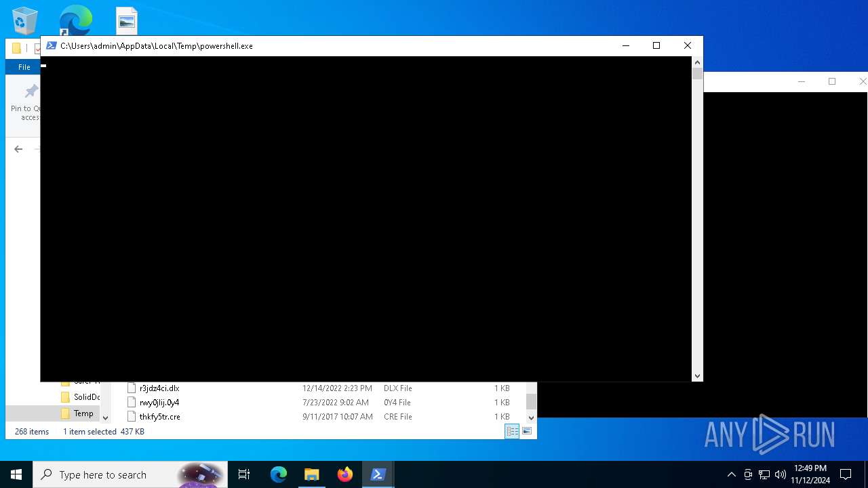Image resolution: width=868 pixels, height=488 pixels.
Task: Click PowerShell scrollbar down arrow
Action: click(697, 376)
